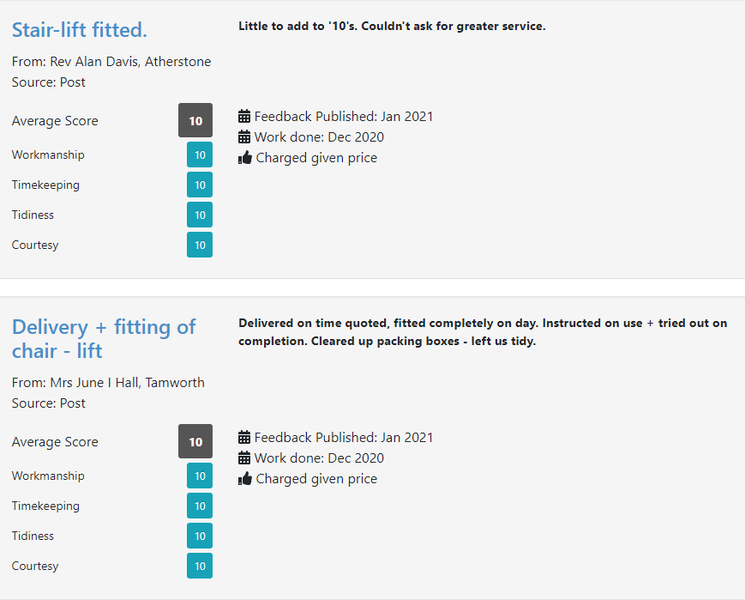Image resolution: width=745 pixels, height=600 pixels.
Task: Click calendar icon beside Feedback Published in Stair-lift review
Action: [x=244, y=116]
